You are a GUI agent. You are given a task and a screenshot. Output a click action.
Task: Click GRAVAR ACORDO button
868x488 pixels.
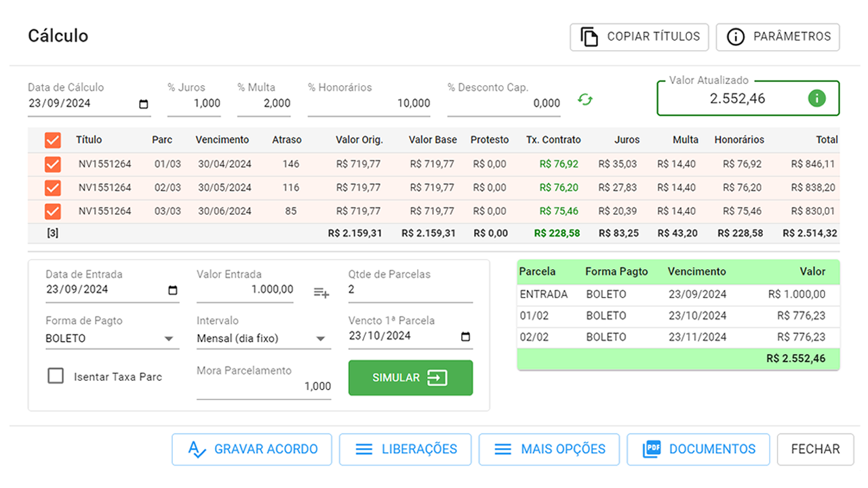pos(252,449)
